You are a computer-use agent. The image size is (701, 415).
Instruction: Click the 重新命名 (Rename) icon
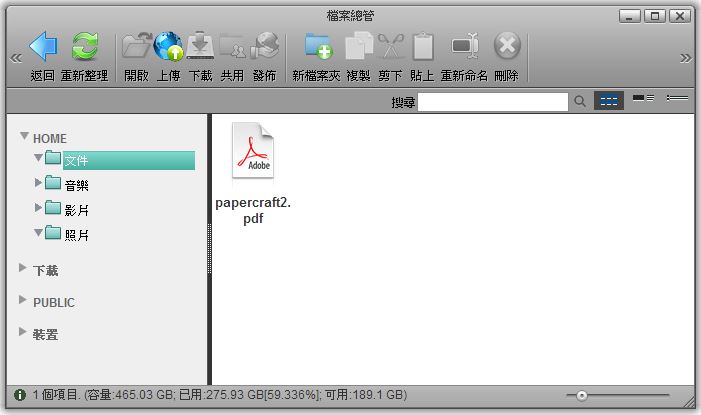pyautogui.click(x=464, y=46)
